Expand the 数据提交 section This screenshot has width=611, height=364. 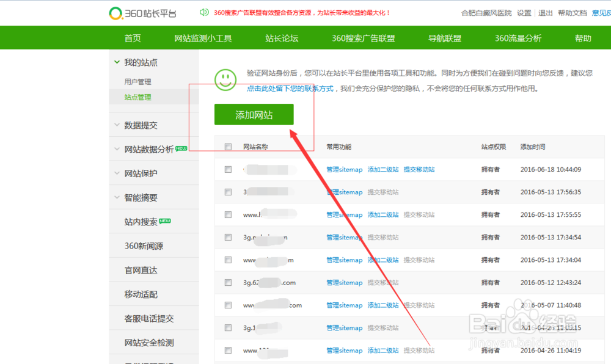[x=142, y=125]
